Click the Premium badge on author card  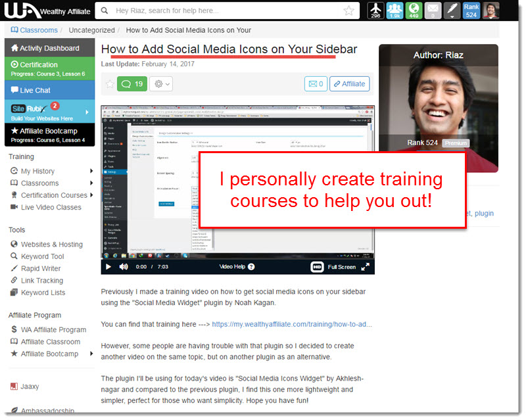(x=456, y=143)
